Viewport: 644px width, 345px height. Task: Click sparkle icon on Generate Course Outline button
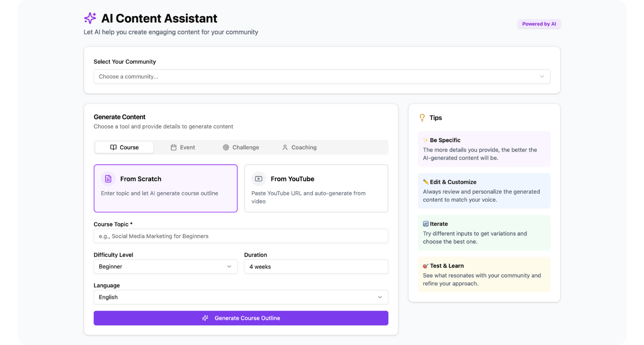point(205,318)
